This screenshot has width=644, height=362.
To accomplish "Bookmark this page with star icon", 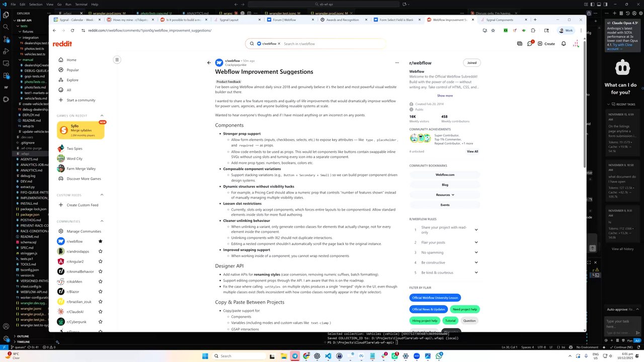I will [x=493, y=30].
